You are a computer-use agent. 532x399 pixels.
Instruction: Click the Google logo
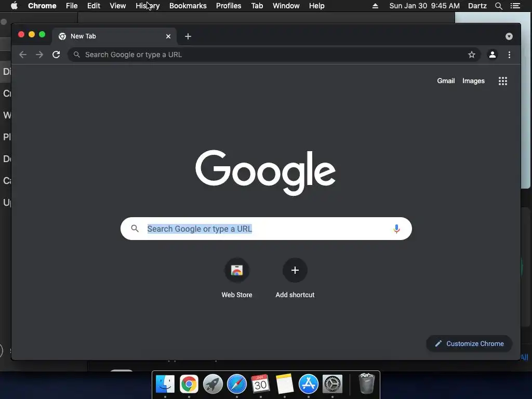point(265,172)
